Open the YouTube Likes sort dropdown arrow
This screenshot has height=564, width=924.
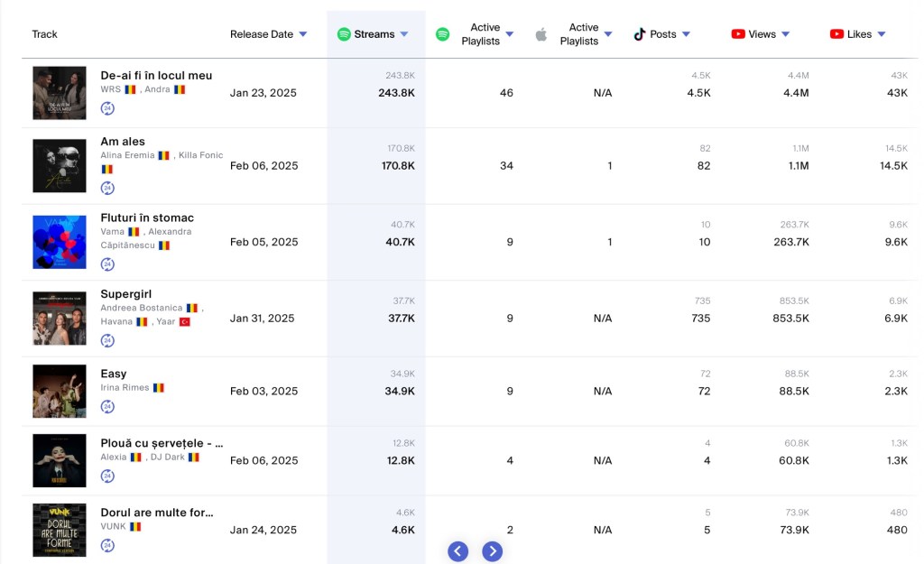(x=882, y=34)
